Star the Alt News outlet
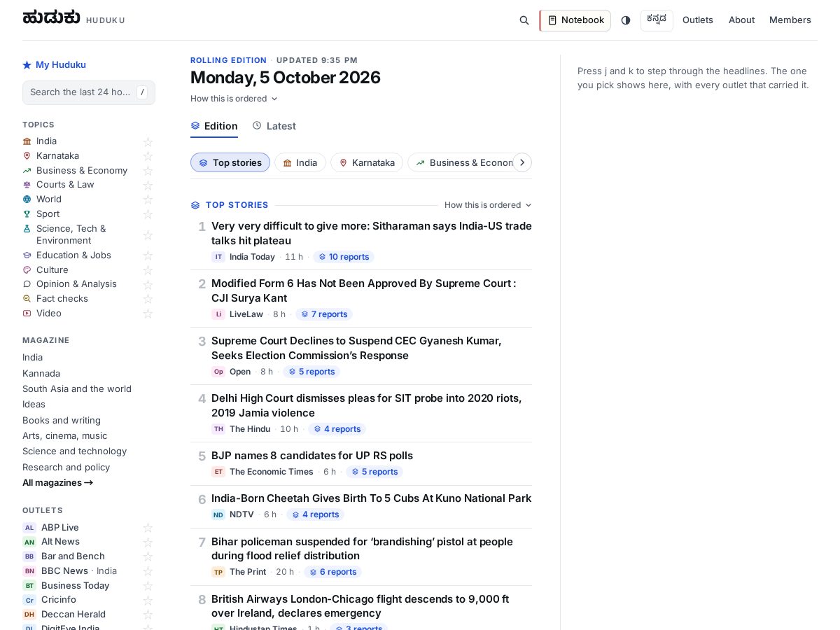The height and width of the screenshot is (630, 840). pyautogui.click(x=148, y=542)
